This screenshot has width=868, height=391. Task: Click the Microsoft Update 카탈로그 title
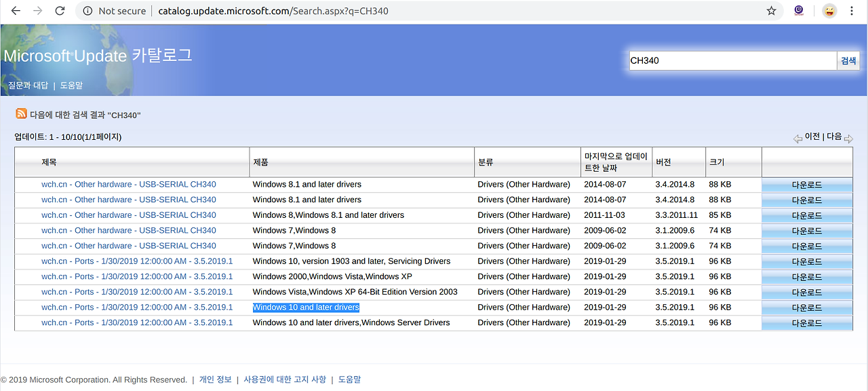98,56
